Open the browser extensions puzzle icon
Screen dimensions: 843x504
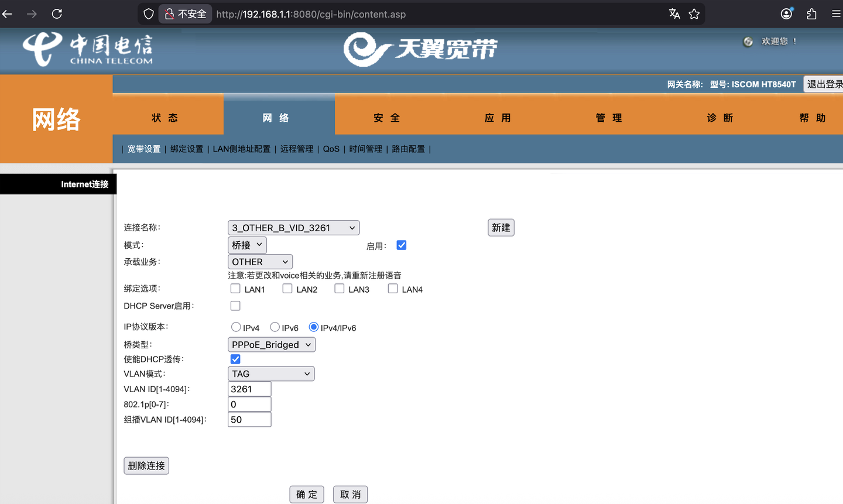point(811,14)
